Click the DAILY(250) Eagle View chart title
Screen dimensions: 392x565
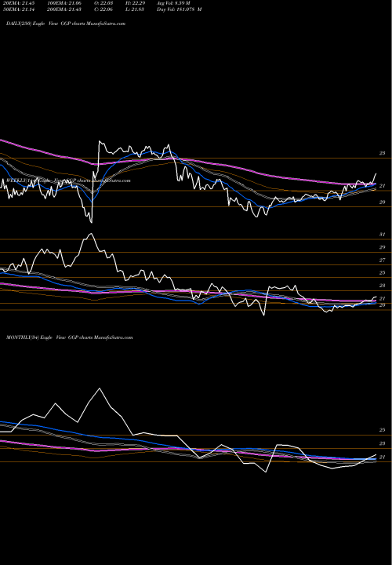(x=66, y=24)
